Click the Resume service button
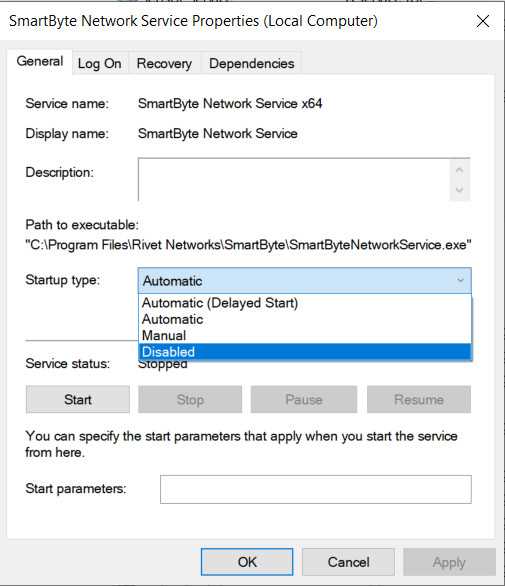Image resolution: width=505 pixels, height=586 pixels. [x=419, y=400]
